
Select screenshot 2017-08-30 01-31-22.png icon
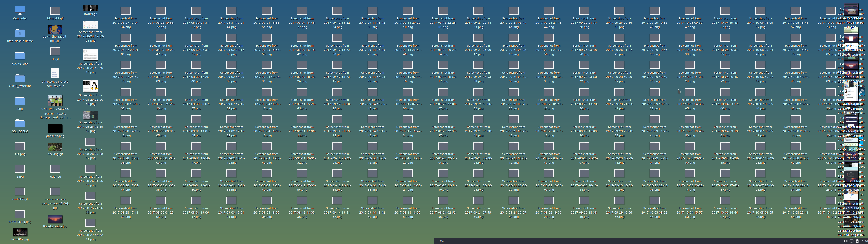[x=196, y=11]
